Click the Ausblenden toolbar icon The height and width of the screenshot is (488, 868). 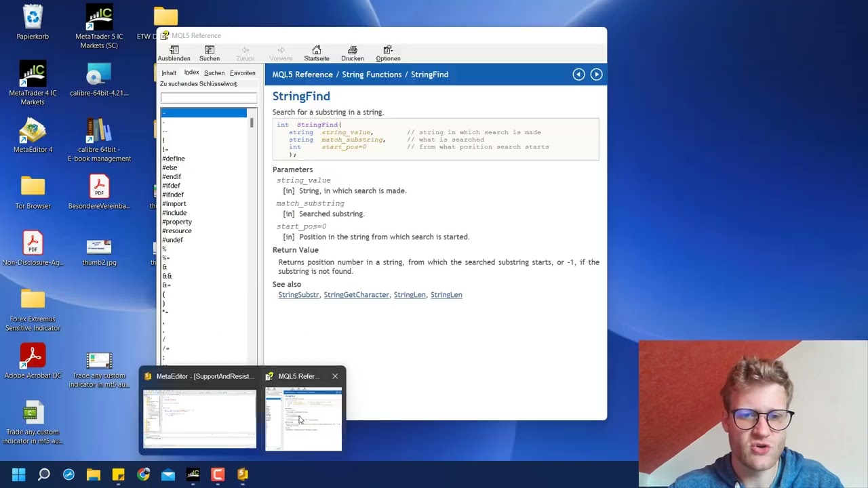coord(174,54)
